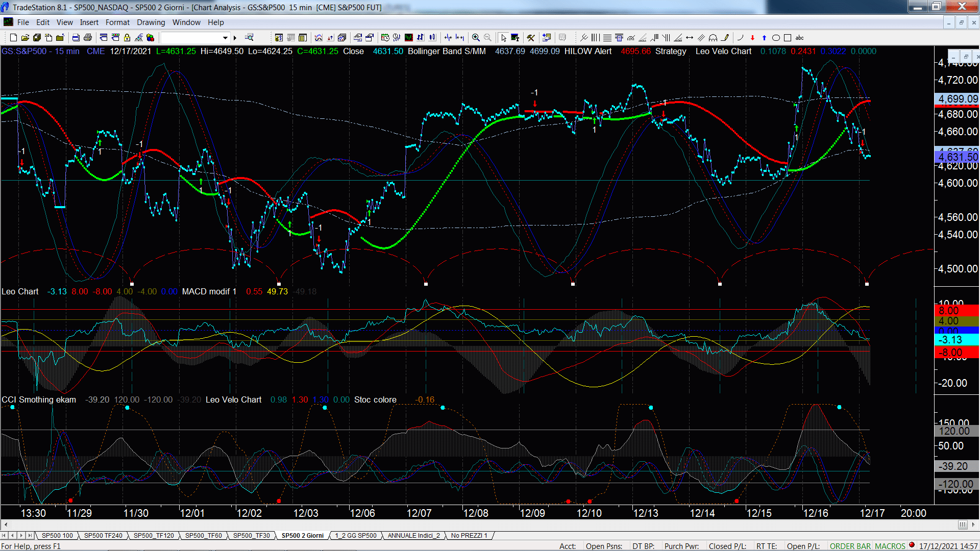Switch to ANNUALE Indici_2 tab
The width and height of the screenshot is (980, 551).
coord(413,536)
